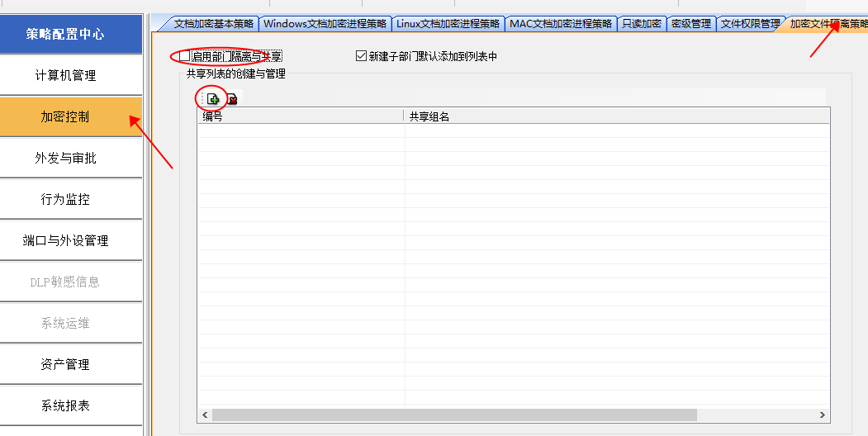Click the left scroll arrow of the list
Screen dimensions: 868x436
coord(204,415)
